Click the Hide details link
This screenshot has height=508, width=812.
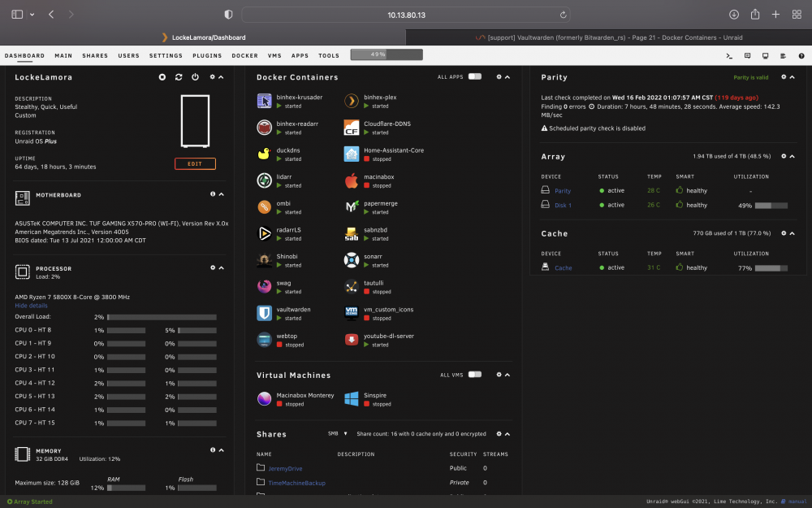pos(31,306)
